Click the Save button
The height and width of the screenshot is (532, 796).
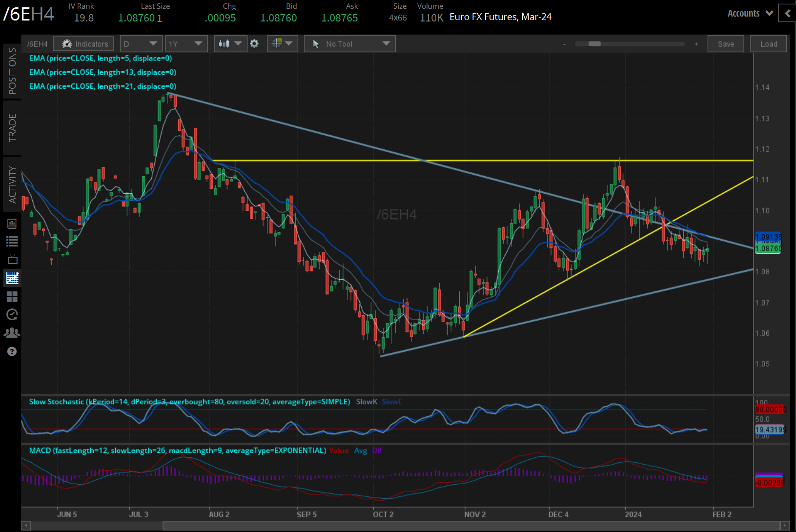coord(725,44)
